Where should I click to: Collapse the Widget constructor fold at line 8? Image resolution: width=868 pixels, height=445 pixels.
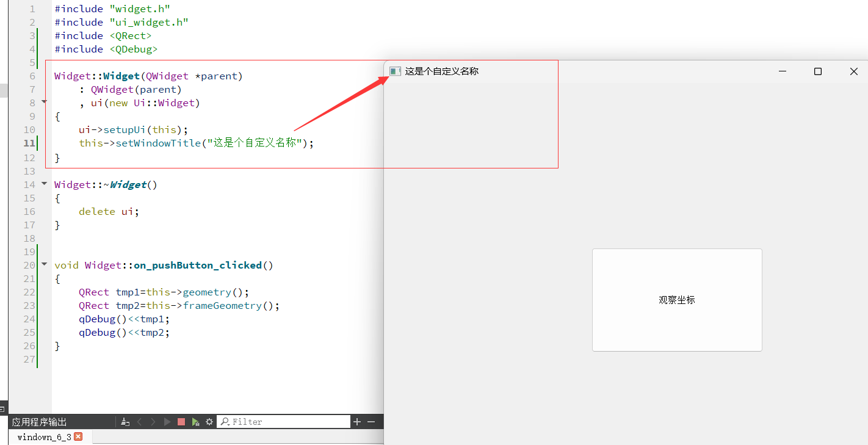[x=43, y=102]
